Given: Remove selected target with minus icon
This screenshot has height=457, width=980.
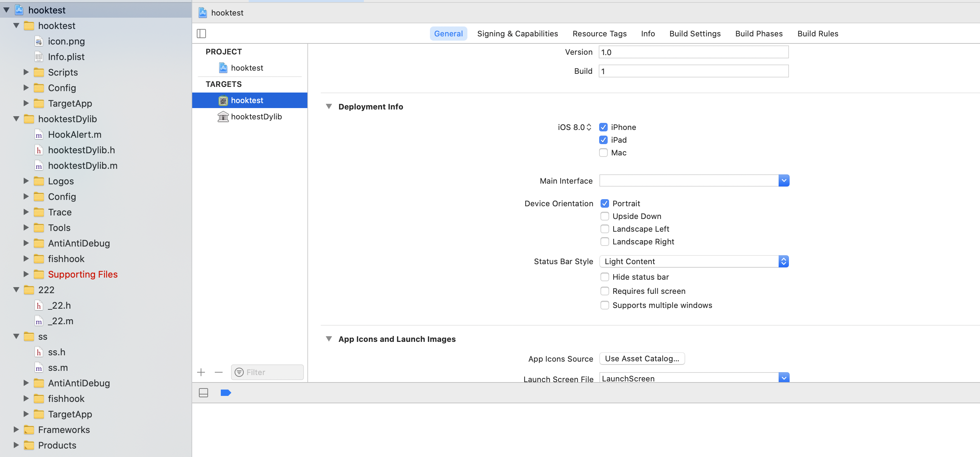Looking at the screenshot, I should pyautogui.click(x=218, y=372).
